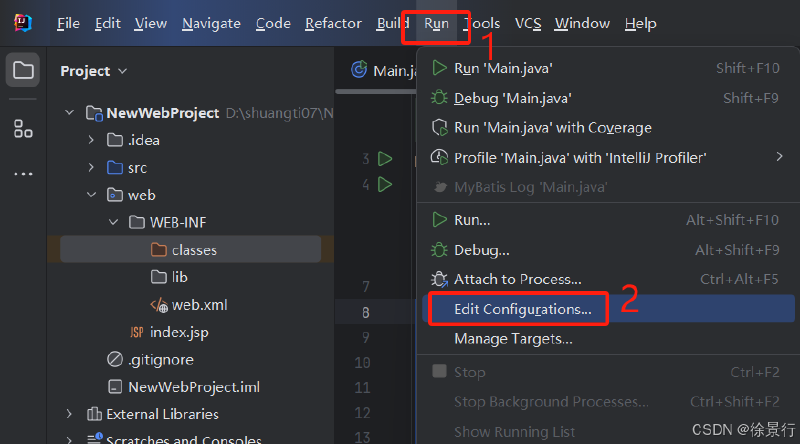Expand the src folder chevron
The width and height of the screenshot is (800, 444).
[x=91, y=167]
